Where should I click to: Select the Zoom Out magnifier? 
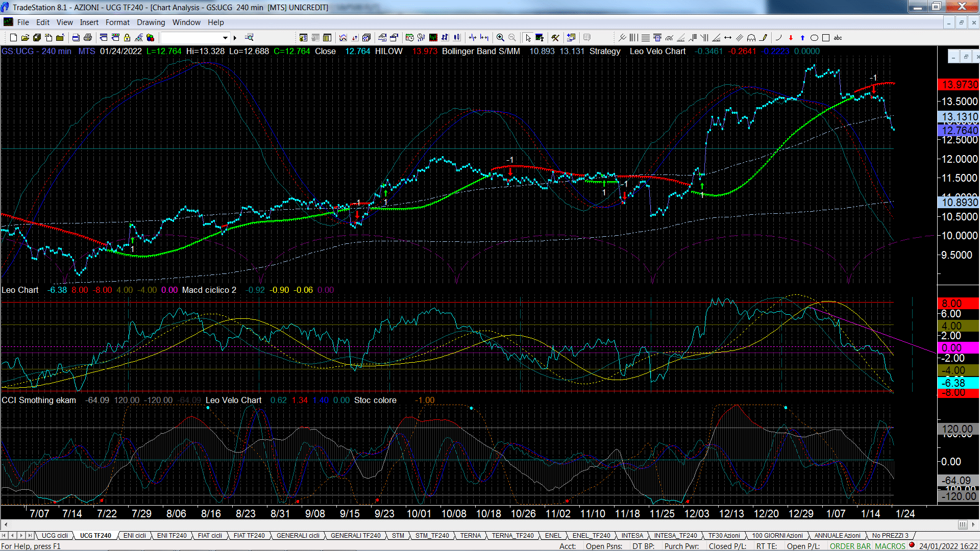point(512,38)
